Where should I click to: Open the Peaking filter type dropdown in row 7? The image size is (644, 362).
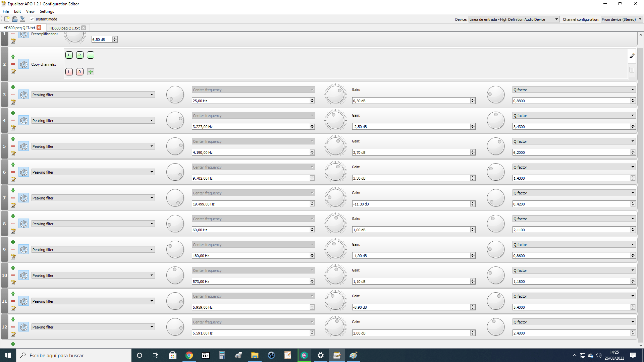pyautogui.click(x=93, y=198)
